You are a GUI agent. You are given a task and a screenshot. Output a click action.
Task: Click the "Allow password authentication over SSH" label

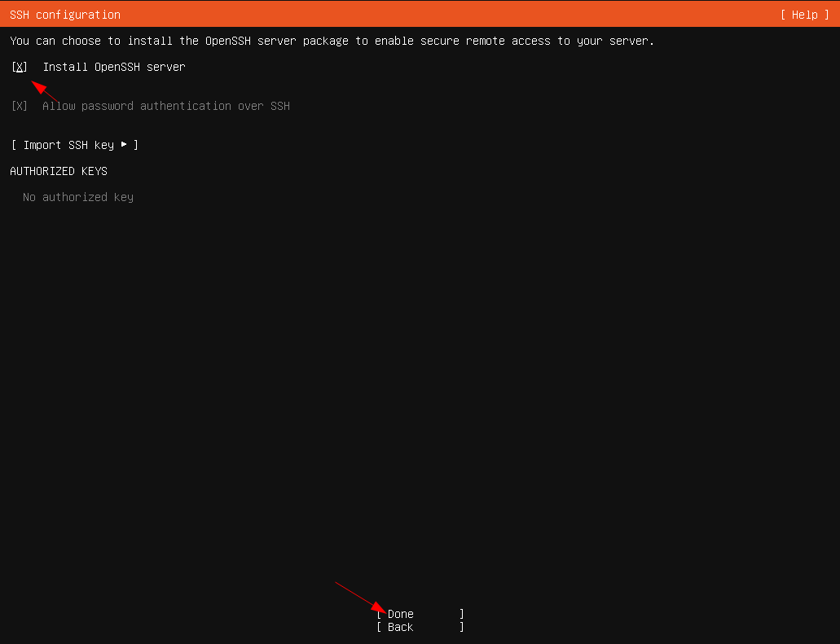166,106
